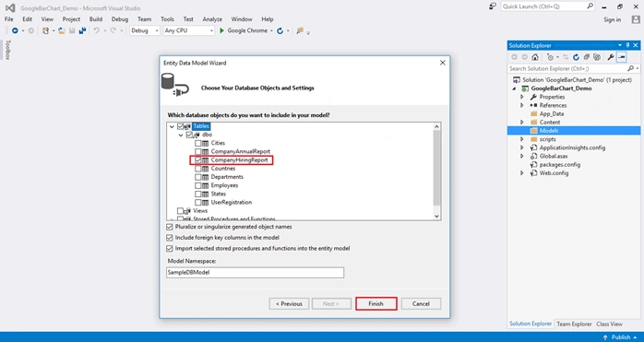This screenshot has height=342, width=644.
Task: Click the Solution Explorer search magnifier icon
Action: [x=631, y=68]
